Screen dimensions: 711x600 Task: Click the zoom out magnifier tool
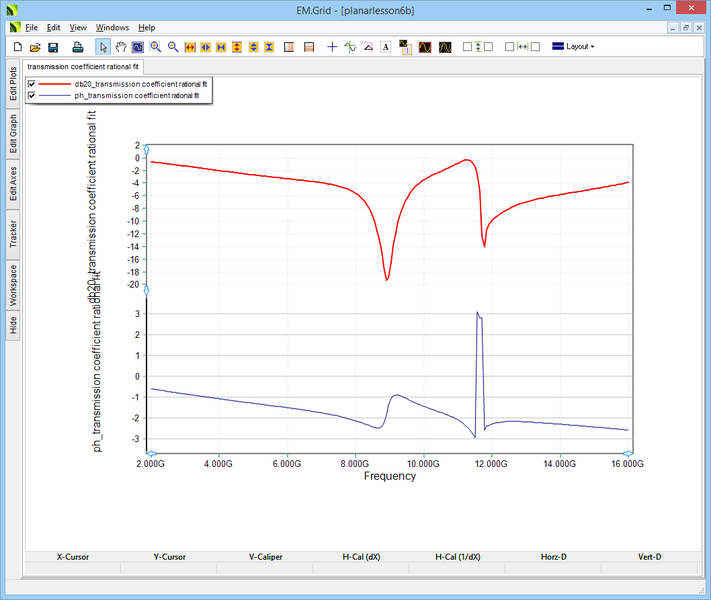point(173,47)
